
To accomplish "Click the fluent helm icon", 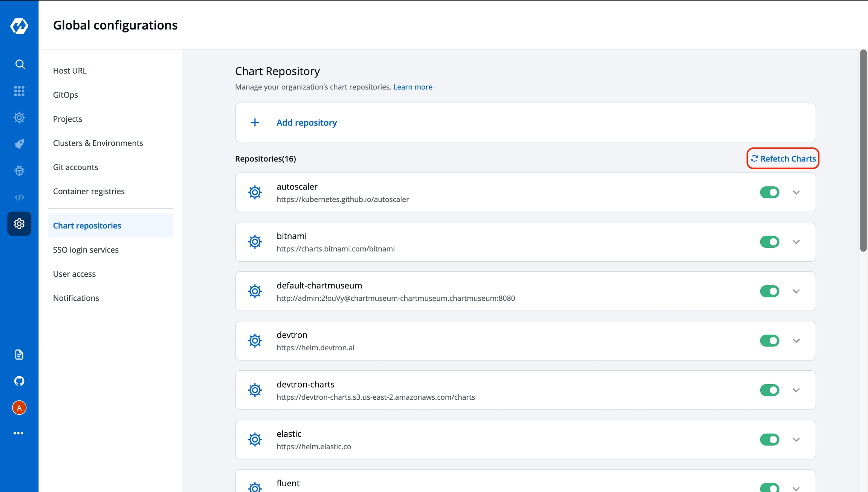I will (x=255, y=486).
